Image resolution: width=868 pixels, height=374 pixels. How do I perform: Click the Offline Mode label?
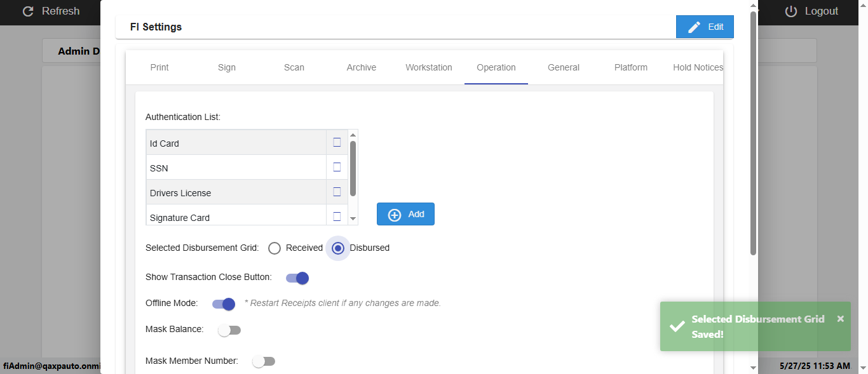[172, 303]
